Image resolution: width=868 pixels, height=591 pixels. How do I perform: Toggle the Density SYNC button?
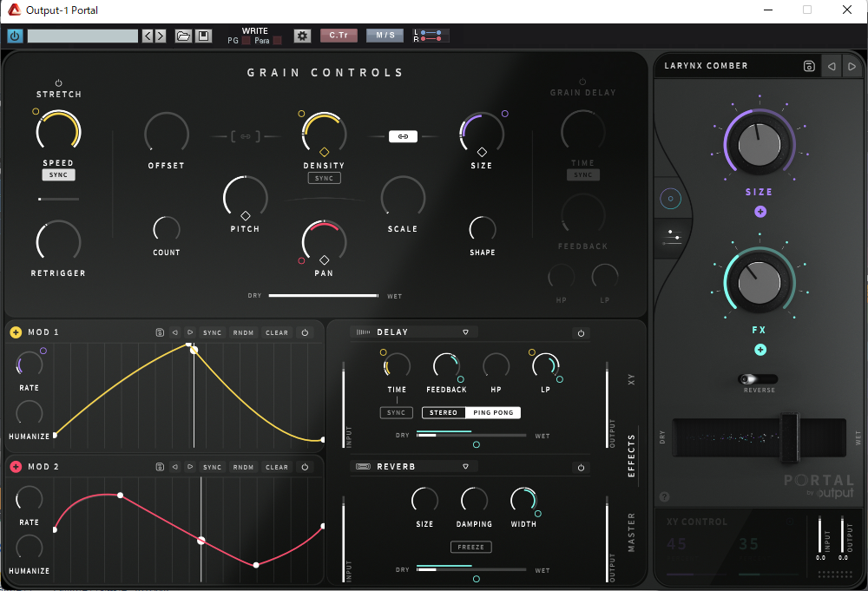(x=324, y=178)
